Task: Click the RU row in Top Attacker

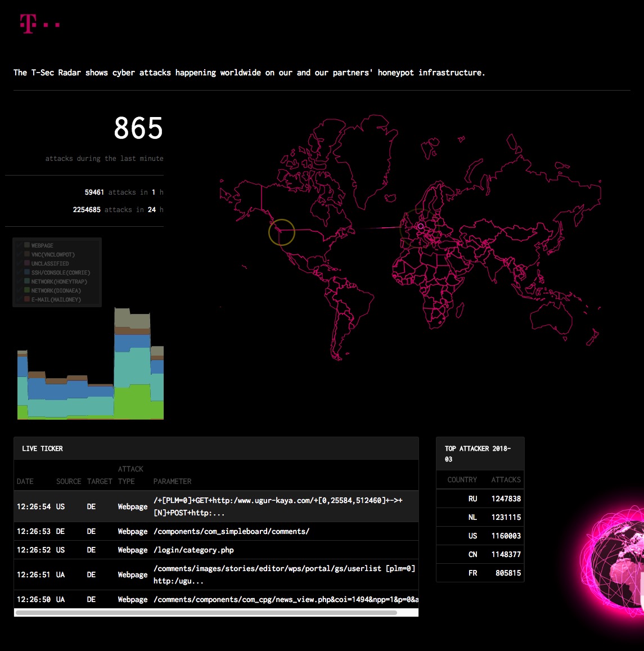Action: coord(480,499)
